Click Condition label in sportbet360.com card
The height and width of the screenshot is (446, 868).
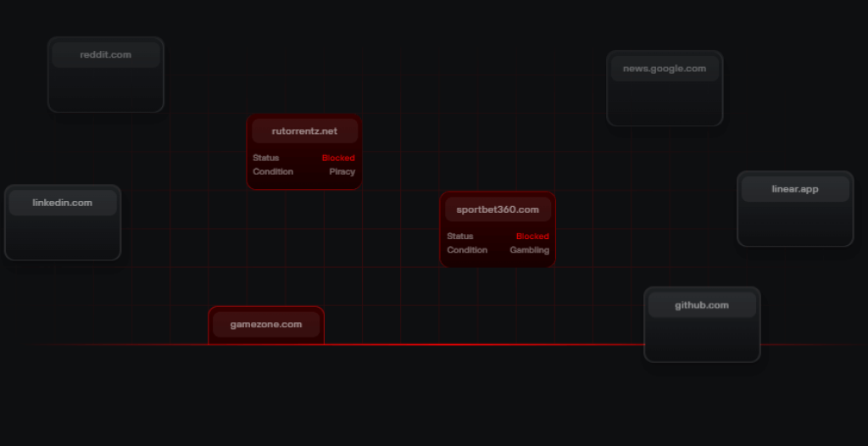pos(467,250)
